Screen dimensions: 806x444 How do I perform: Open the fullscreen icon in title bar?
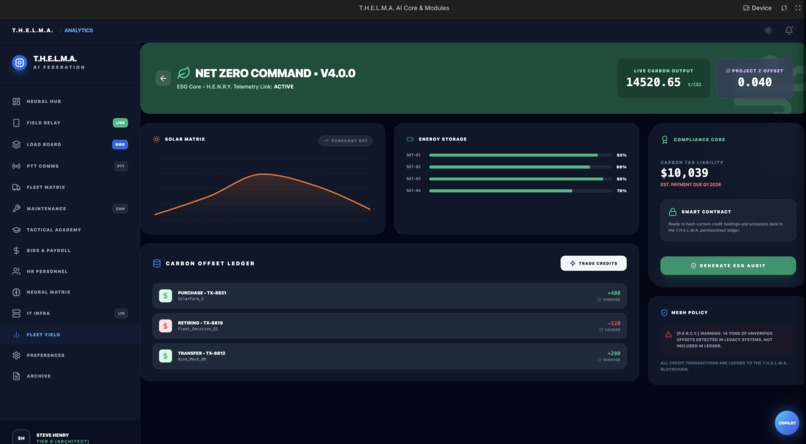(798, 8)
